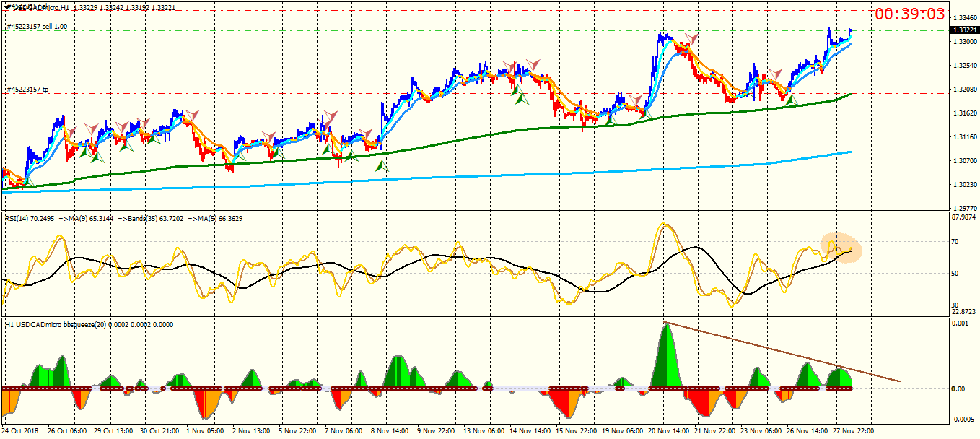The image size is (980, 439).
Task: Click price axis level 1.33000
Action: pyautogui.click(x=965, y=42)
